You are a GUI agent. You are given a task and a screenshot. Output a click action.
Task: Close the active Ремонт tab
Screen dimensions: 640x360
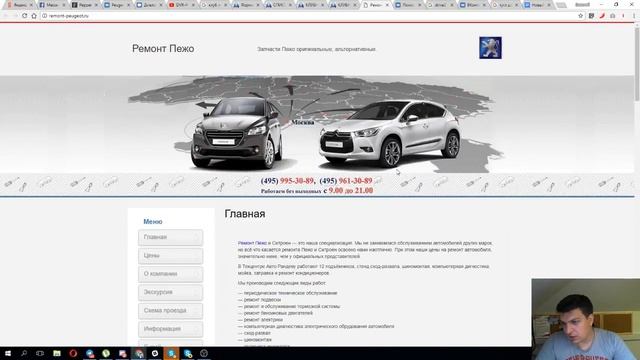click(387, 5)
